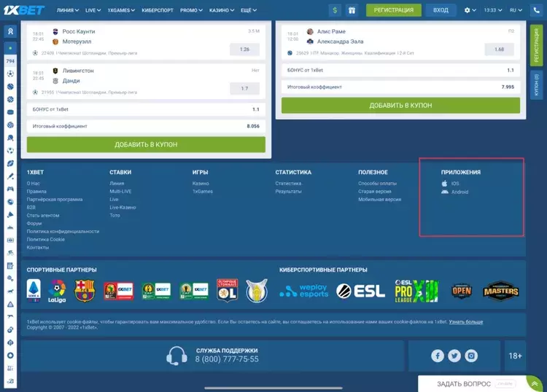Screen dimensions: 547x392
Task: Open the Киберспорт menu item
Action: (158, 10)
